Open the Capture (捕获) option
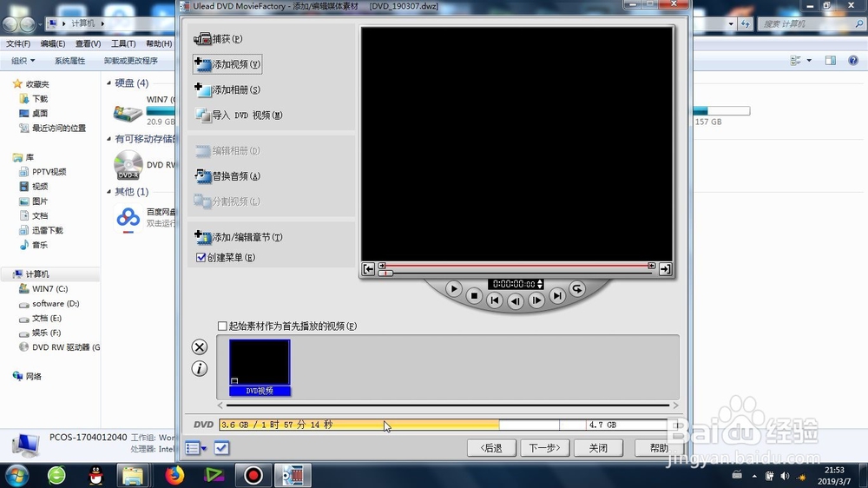 [x=218, y=39]
